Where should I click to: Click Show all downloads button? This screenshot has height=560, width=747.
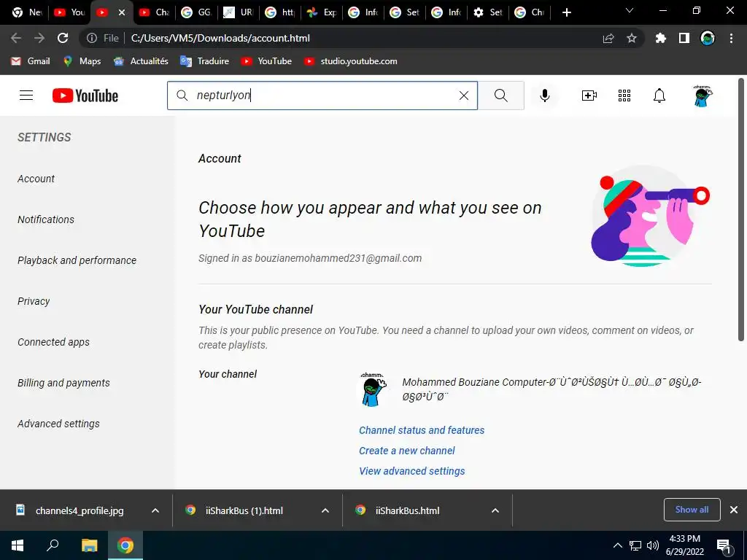692,510
